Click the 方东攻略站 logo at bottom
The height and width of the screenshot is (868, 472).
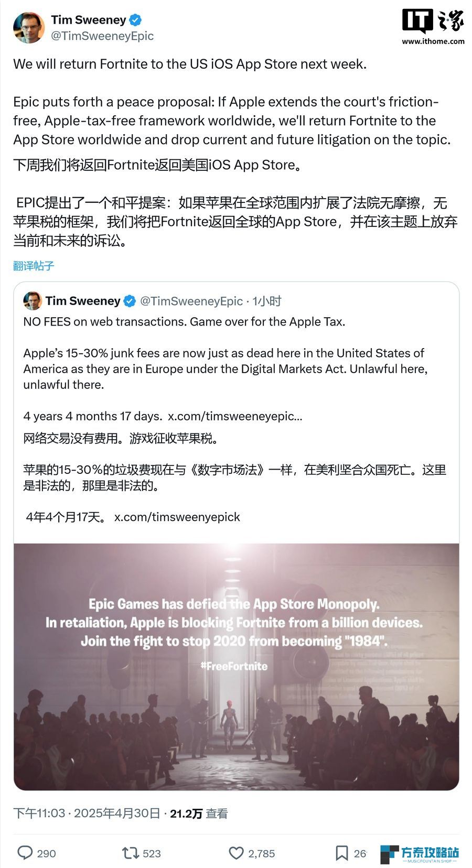[420, 854]
